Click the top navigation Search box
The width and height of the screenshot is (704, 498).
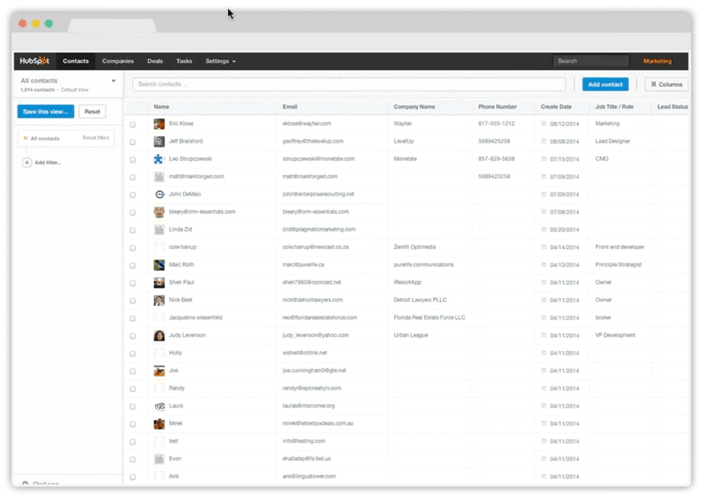click(591, 61)
